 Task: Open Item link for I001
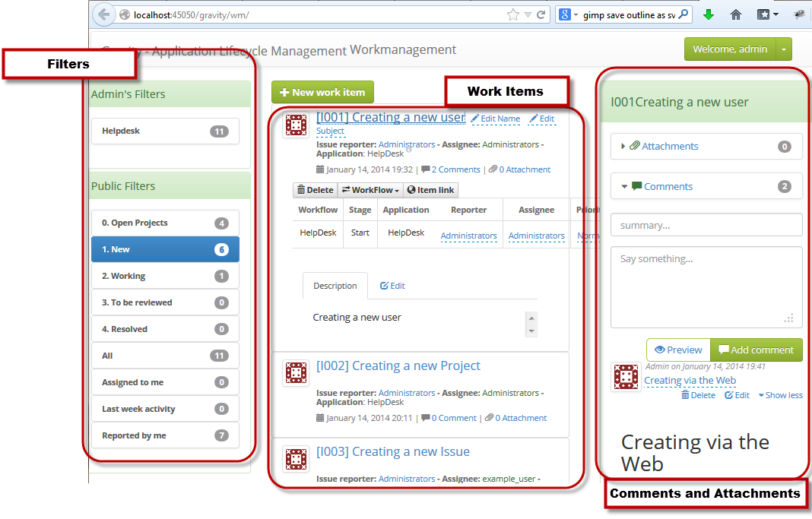[432, 190]
